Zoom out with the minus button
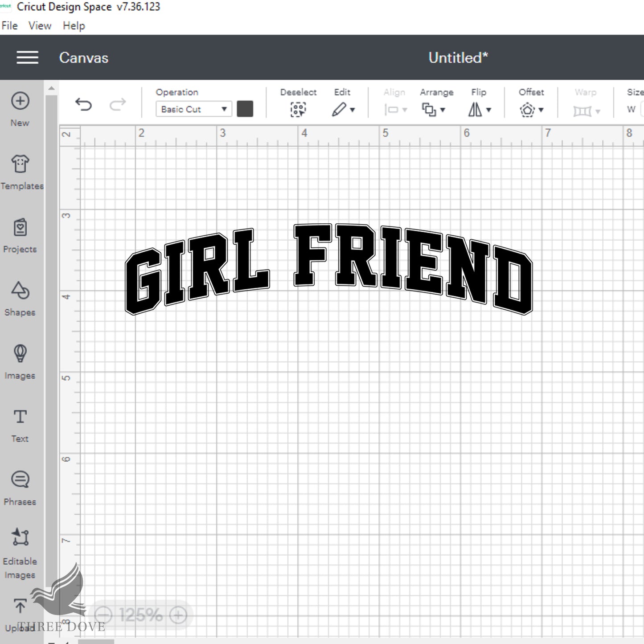644x644 pixels. (x=103, y=615)
